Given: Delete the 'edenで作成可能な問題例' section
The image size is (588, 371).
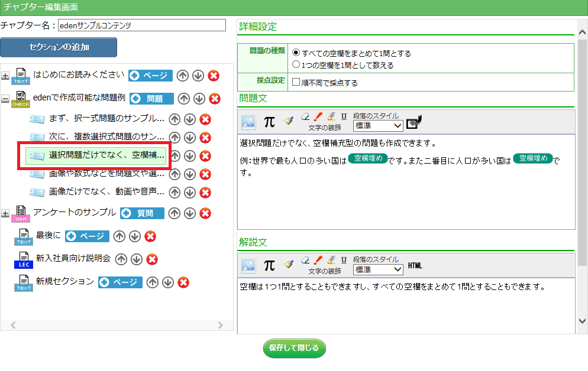Looking at the screenshot, I should [215, 99].
